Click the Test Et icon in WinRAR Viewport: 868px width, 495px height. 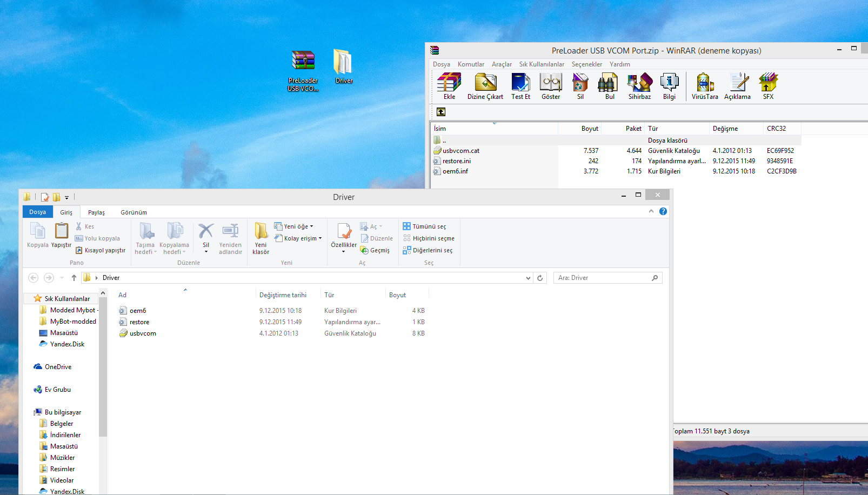tap(520, 86)
